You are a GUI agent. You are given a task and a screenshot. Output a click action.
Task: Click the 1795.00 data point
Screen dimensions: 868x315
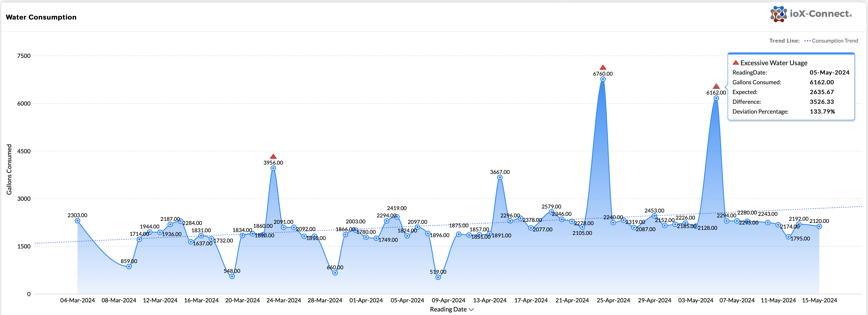pyautogui.click(x=788, y=237)
